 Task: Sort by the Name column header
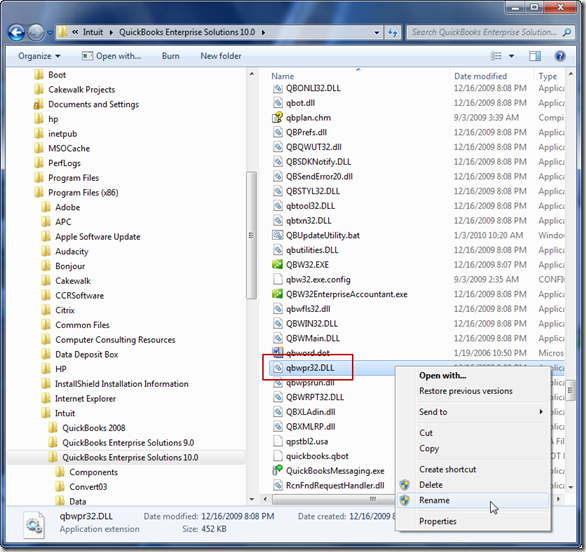click(283, 76)
